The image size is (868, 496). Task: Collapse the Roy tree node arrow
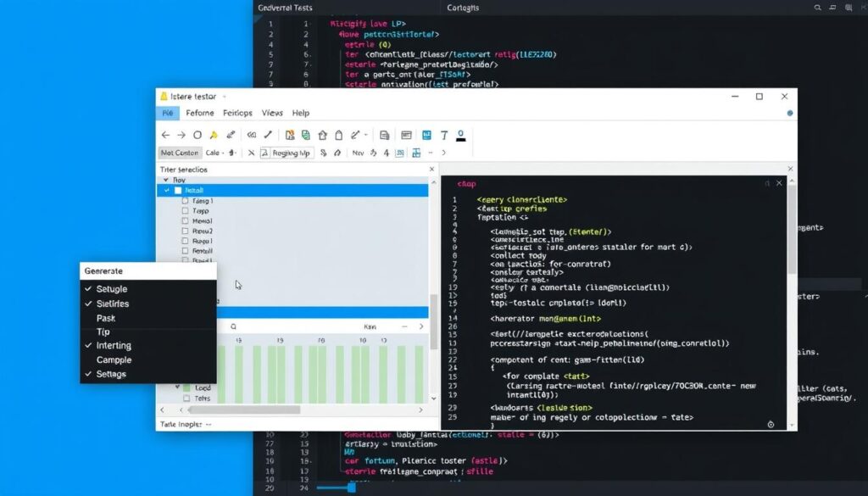[x=167, y=181]
